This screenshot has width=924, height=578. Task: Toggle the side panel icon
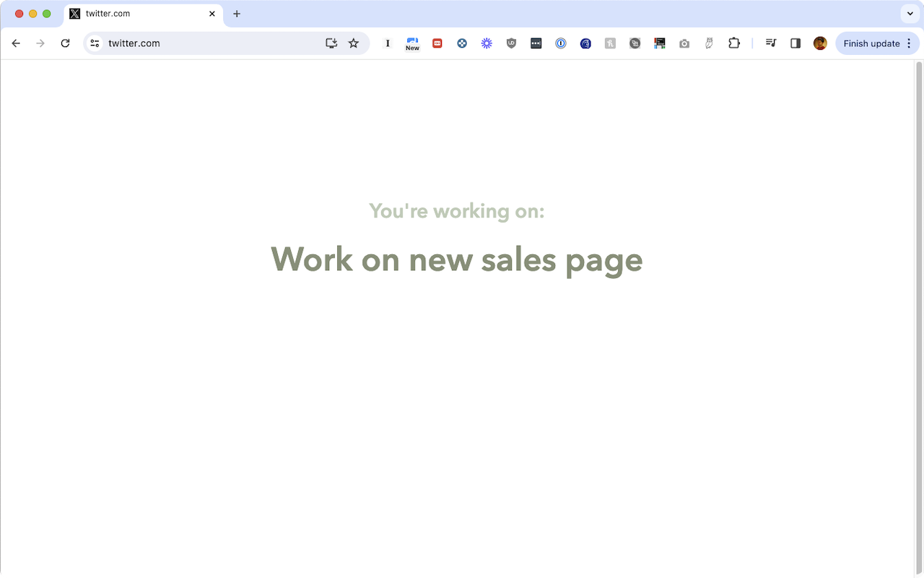[x=795, y=43]
